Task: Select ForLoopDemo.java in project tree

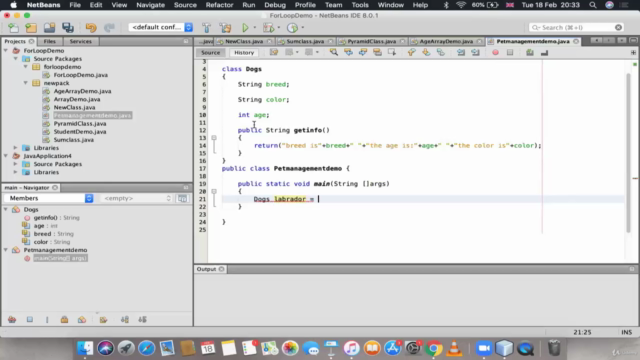Action: tap(80, 75)
